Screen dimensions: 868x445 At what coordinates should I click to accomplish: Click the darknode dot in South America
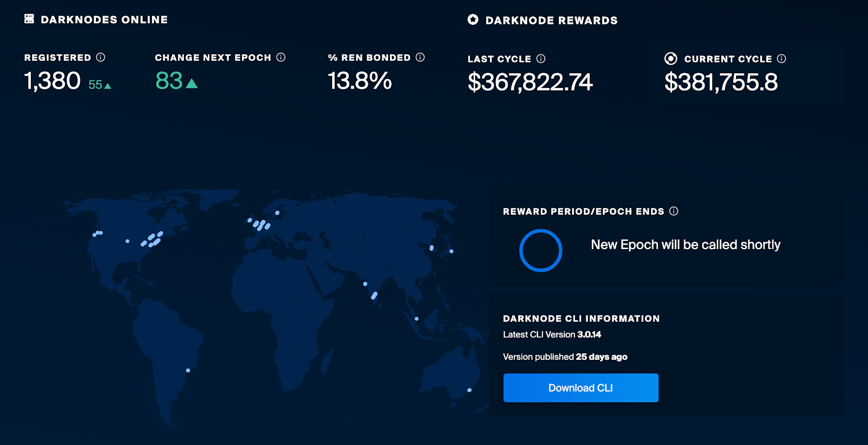188,370
